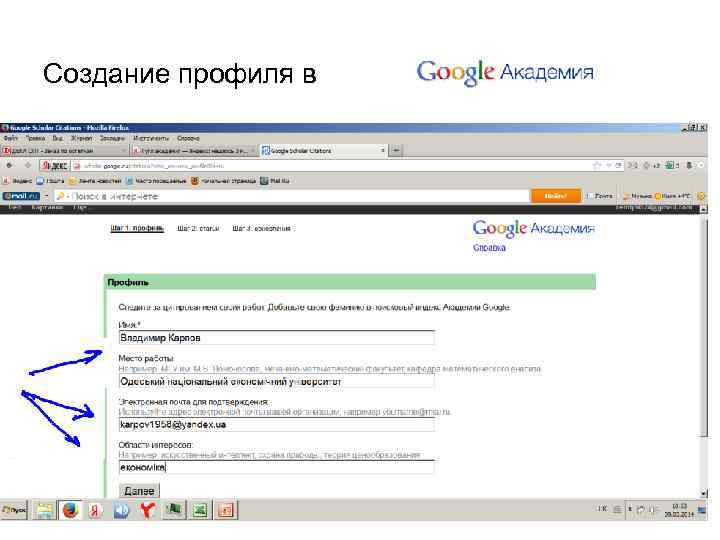
Task: Open the dropdown next to @mail.ru logo
Action: pos(46,197)
